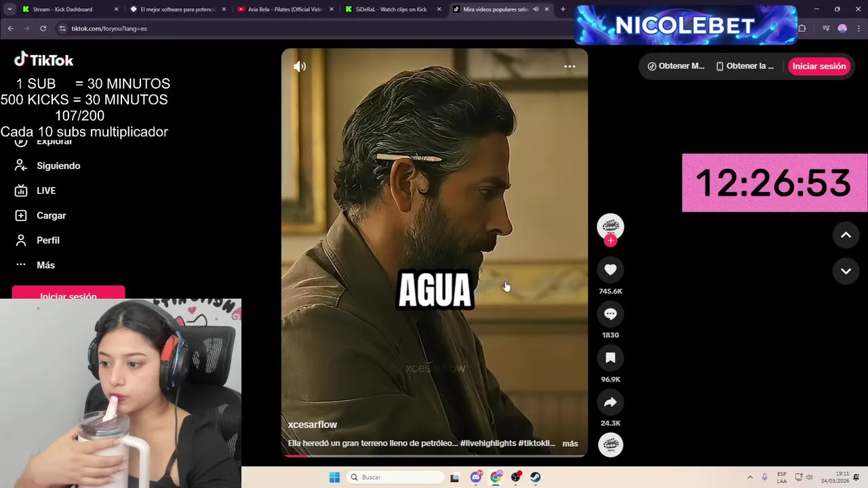Save the video with the bookmark icon
This screenshot has height=488, width=868.
click(610, 358)
